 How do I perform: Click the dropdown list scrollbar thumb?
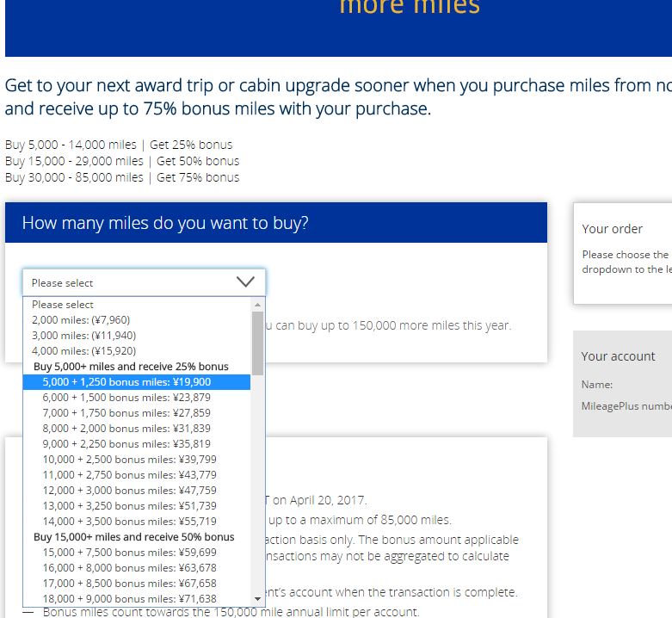[257, 343]
